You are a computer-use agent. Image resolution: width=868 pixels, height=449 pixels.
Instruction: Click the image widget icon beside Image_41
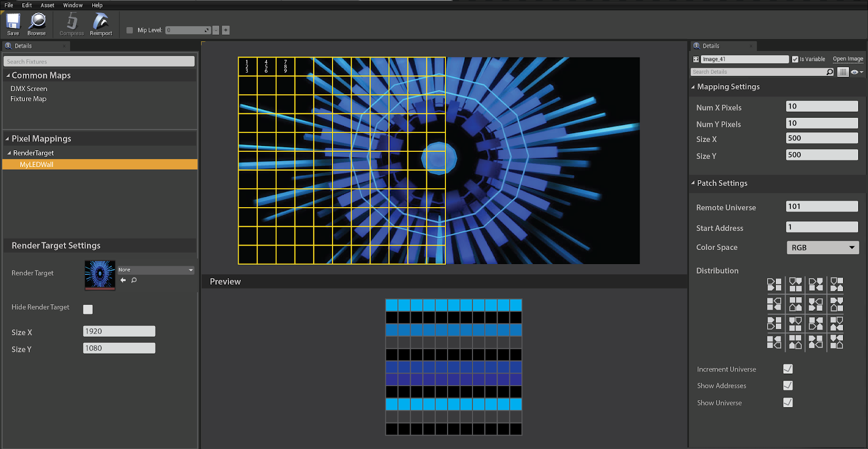[x=696, y=59]
